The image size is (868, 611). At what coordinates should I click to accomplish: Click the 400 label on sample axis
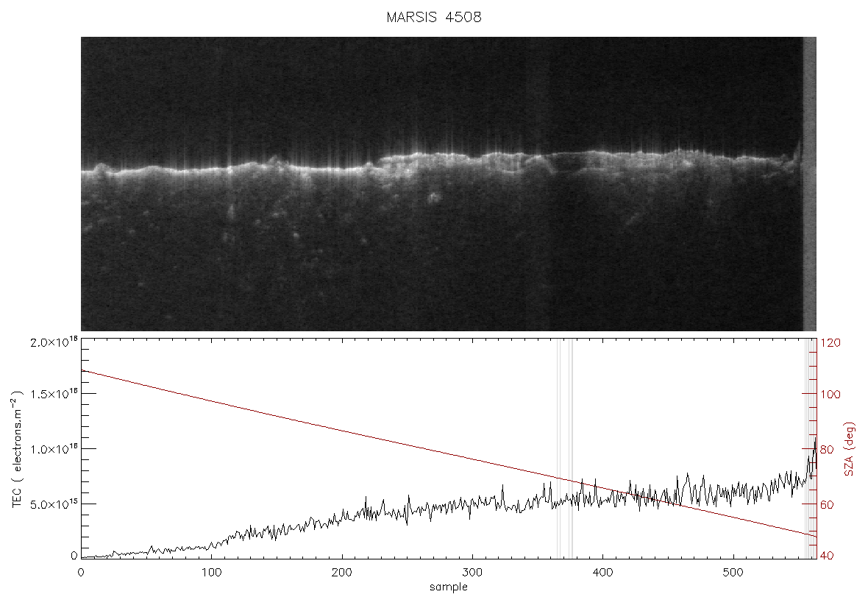(602, 572)
